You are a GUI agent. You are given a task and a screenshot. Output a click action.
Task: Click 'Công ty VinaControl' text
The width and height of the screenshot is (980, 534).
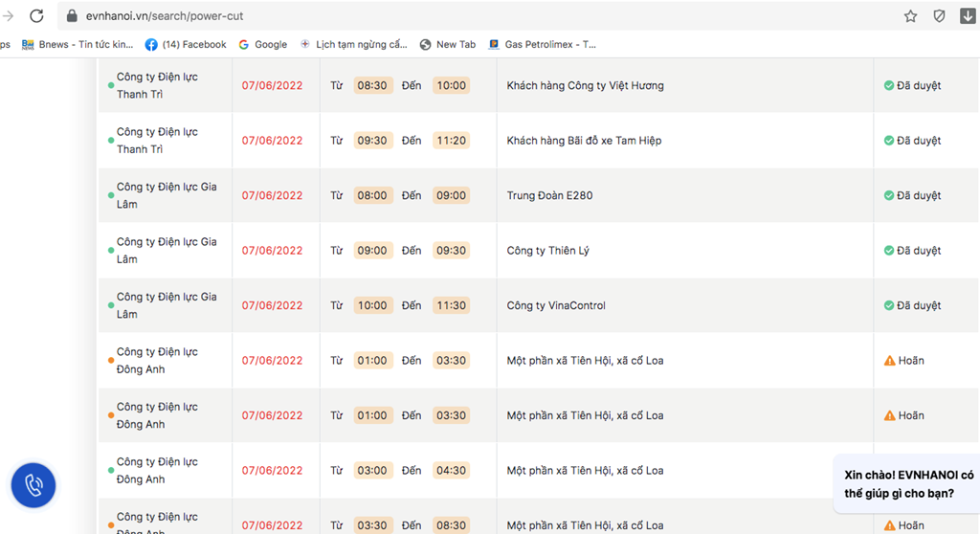(x=556, y=306)
